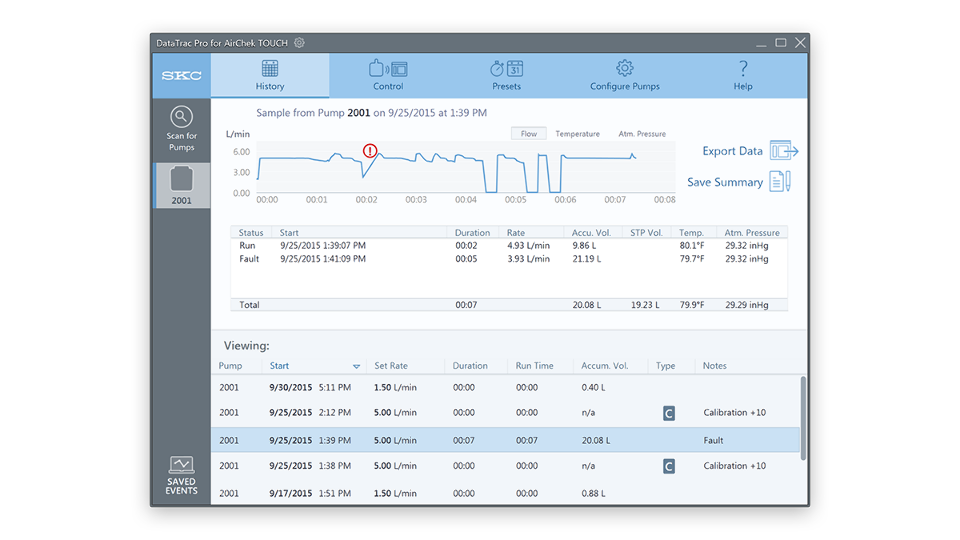This screenshot has height=540, width=960.
Task: Select the 9/25/2015 2:12 PM record
Action: click(x=505, y=413)
